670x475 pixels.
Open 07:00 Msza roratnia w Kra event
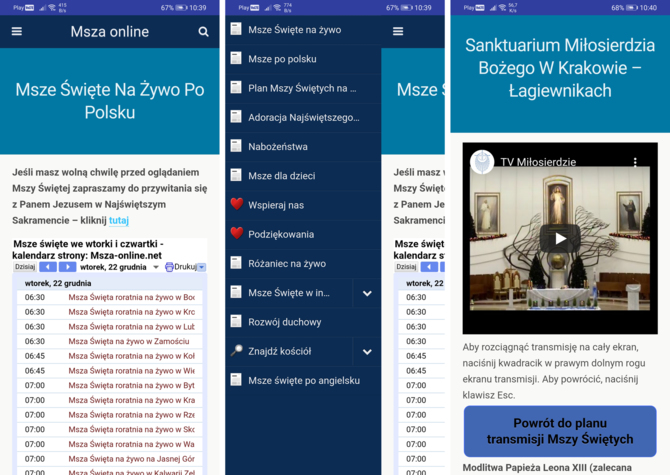(x=110, y=400)
